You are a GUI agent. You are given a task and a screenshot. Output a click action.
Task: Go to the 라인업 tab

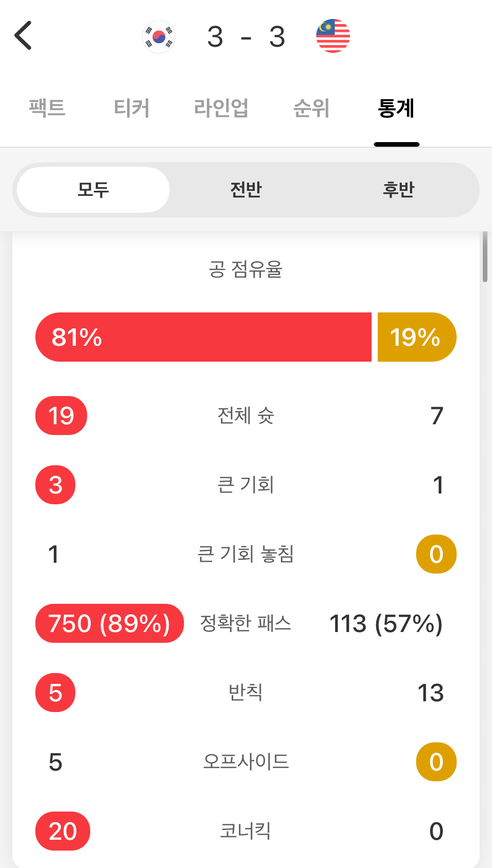[x=221, y=108]
